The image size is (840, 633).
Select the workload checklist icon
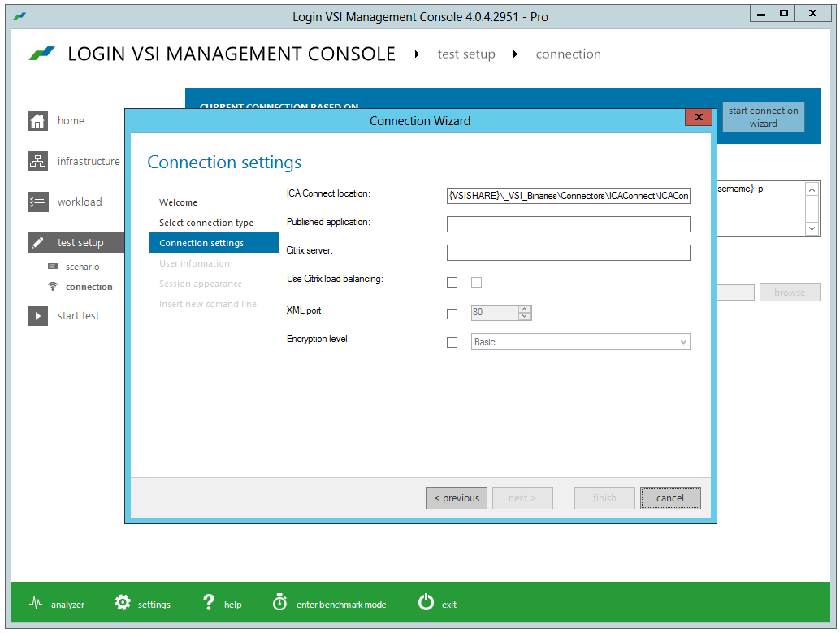(37, 202)
